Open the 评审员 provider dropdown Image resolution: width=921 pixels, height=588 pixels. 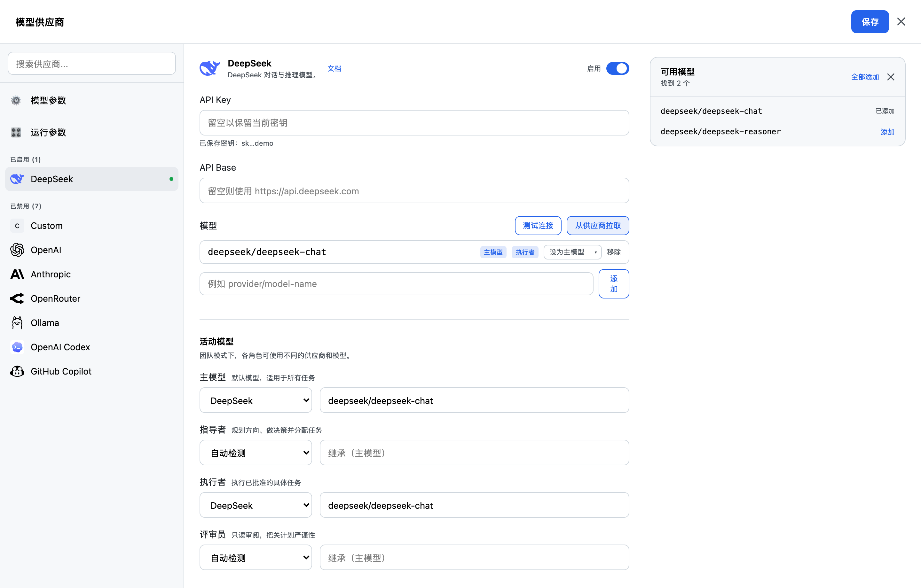coord(256,557)
